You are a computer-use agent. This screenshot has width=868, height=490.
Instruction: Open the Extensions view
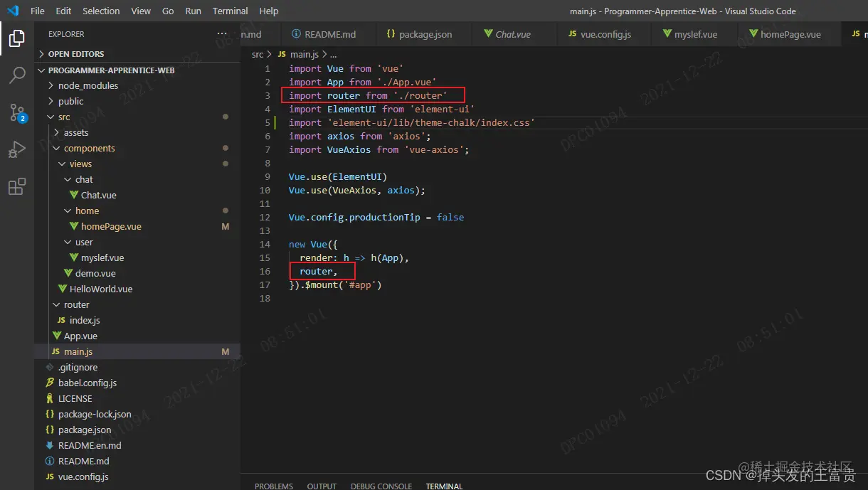pyautogui.click(x=17, y=187)
